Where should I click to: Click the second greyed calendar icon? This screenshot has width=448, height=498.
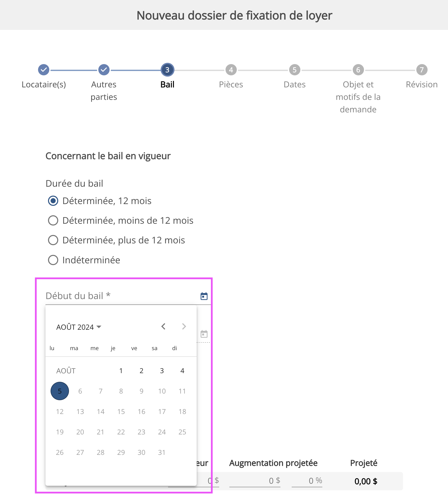pyautogui.click(x=204, y=334)
